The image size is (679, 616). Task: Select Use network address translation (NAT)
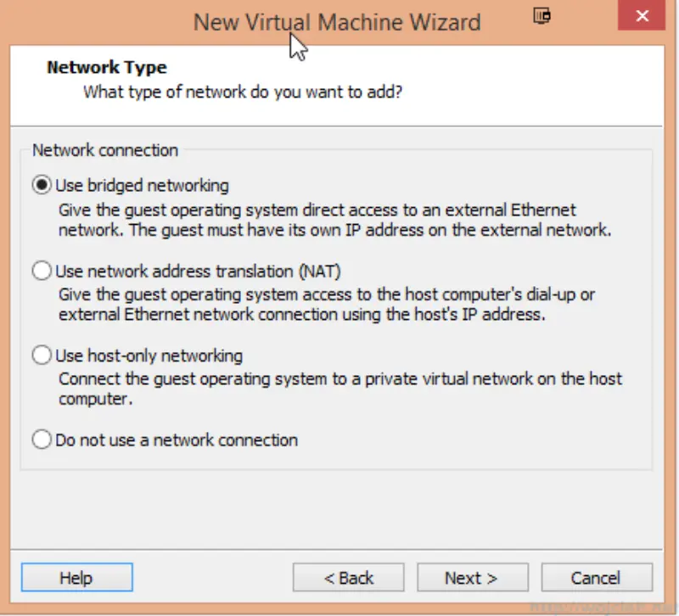coord(41,270)
